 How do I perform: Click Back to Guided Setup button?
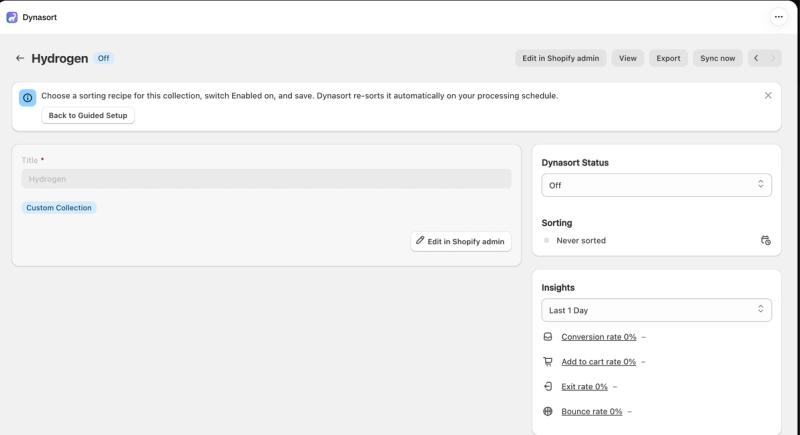pyautogui.click(x=88, y=115)
